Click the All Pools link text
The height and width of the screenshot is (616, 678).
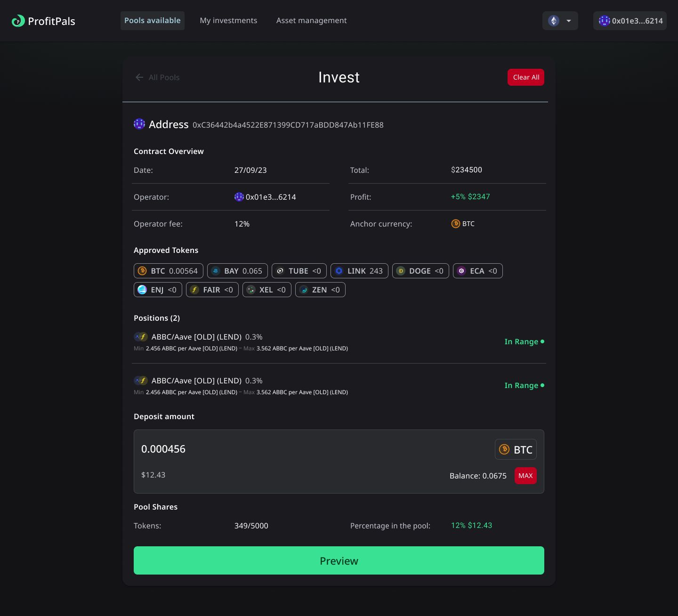point(164,77)
